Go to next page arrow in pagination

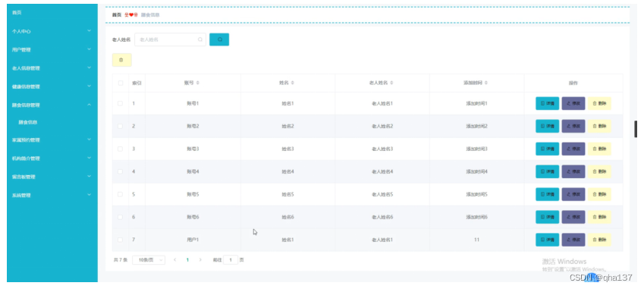click(x=200, y=260)
